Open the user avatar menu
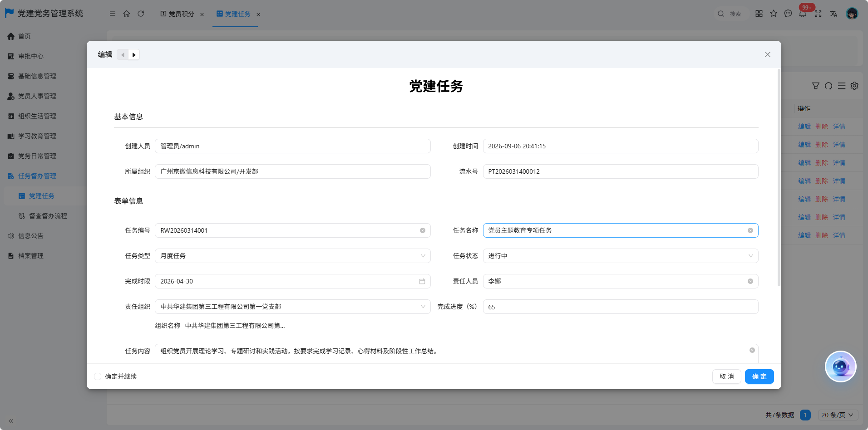 click(852, 14)
